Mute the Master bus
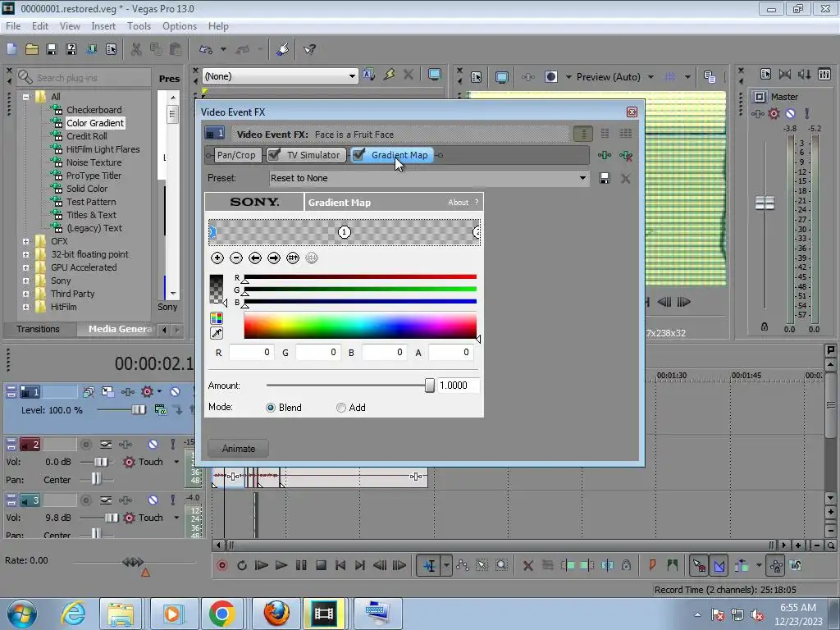This screenshot has width=840, height=630. [x=790, y=113]
